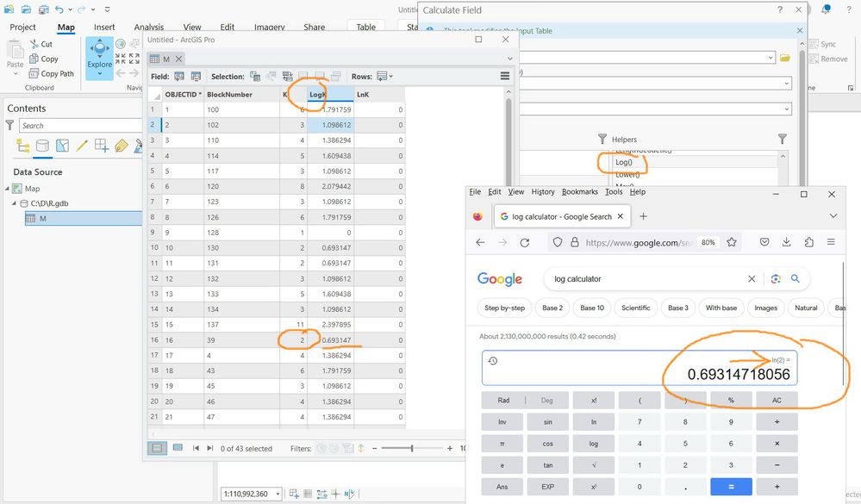Show all records view at table bottom
Image resolution: width=861 pixels, height=504 pixels.
(x=157, y=448)
